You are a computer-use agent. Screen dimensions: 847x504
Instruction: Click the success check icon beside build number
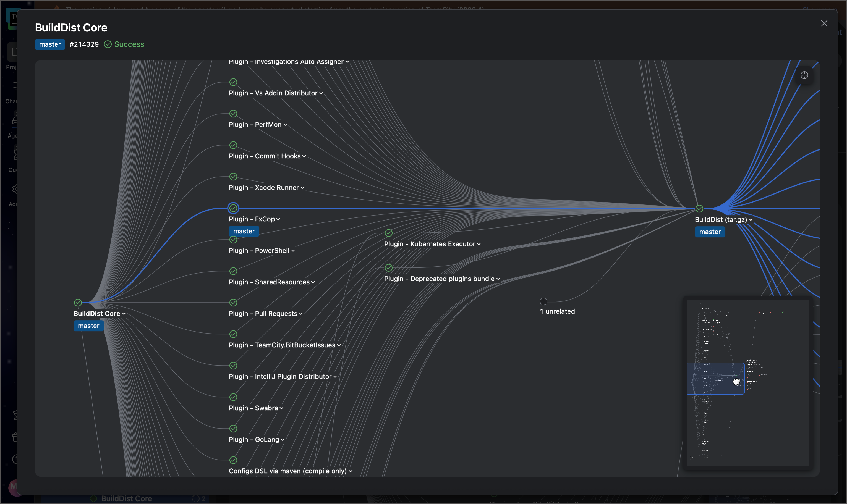[x=108, y=44]
